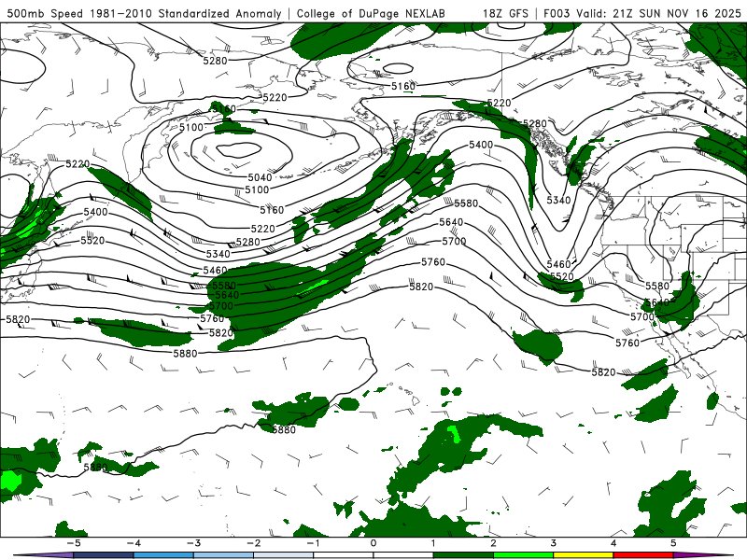Click the '5' tick label on the legend
747x560 pixels.
click(x=673, y=543)
